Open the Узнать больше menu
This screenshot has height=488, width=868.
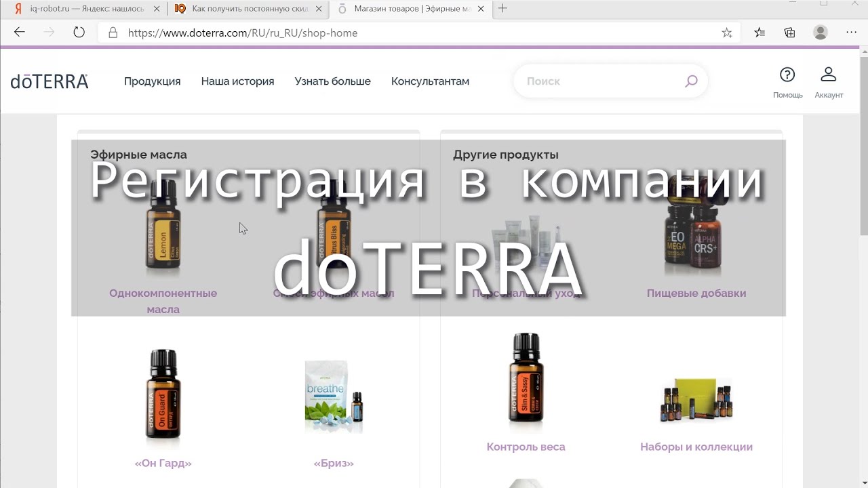[x=332, y=81]
